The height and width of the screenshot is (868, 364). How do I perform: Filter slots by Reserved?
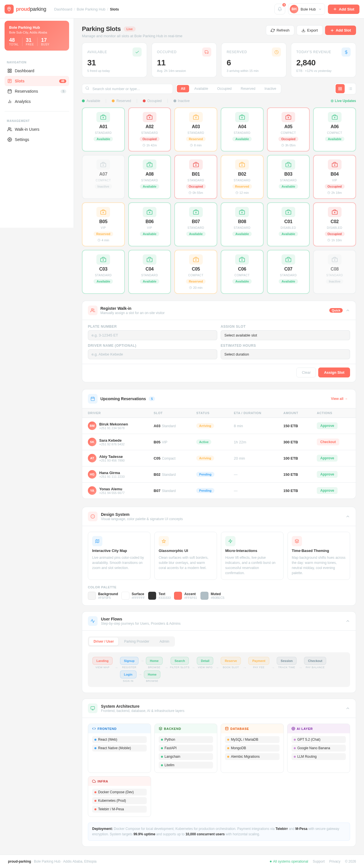248,89
